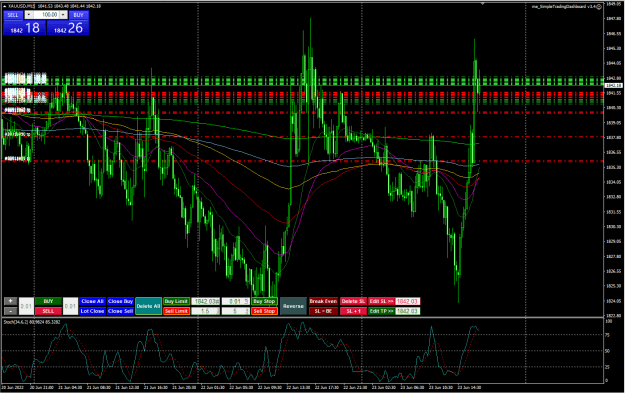Click the gray Reverse button
Screen dimensions: 625x393
coord(293,306)
